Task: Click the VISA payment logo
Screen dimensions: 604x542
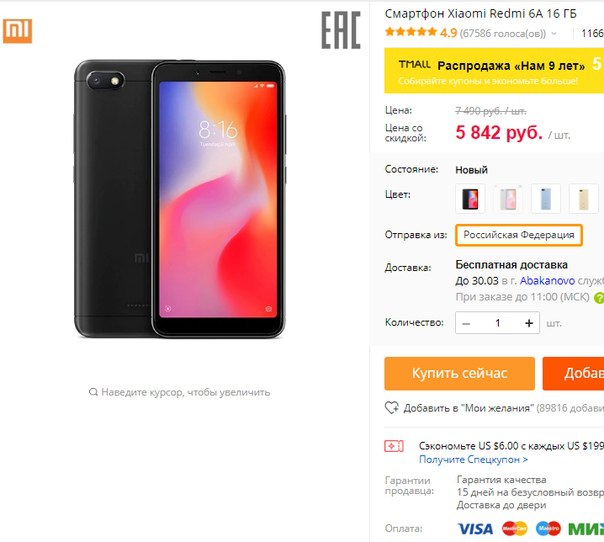Action: [x=475, y=529]
